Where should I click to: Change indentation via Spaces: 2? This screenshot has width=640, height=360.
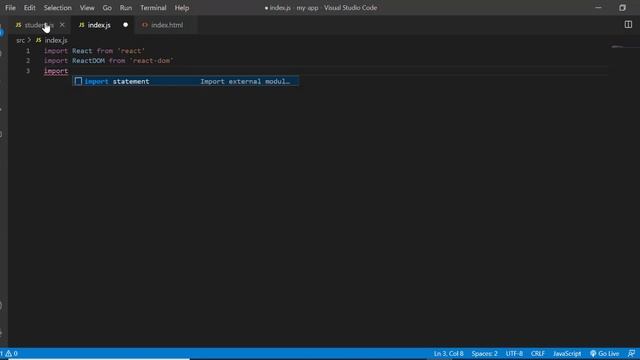tap(484, 353)
